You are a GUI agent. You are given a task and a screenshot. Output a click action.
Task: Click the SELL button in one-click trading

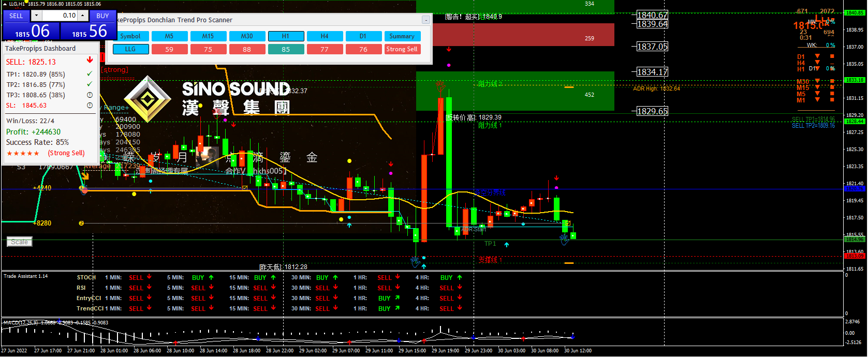[16, 16]
